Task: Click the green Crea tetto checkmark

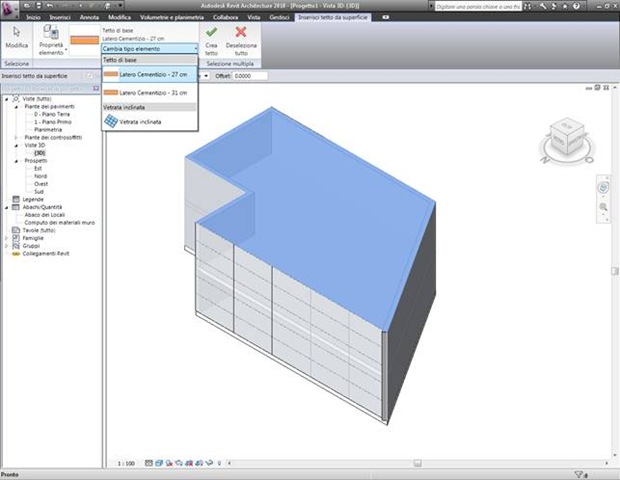Action: tap(212, 32)
